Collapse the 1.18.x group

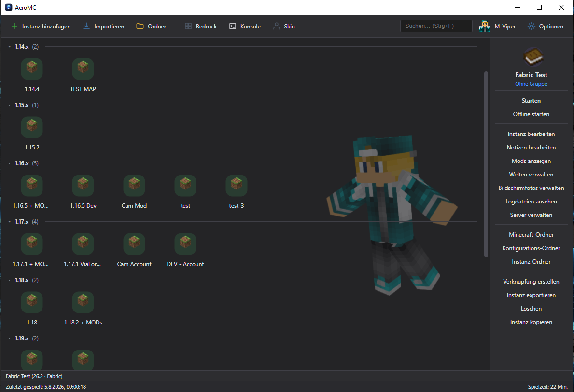[x=10, y=280]
